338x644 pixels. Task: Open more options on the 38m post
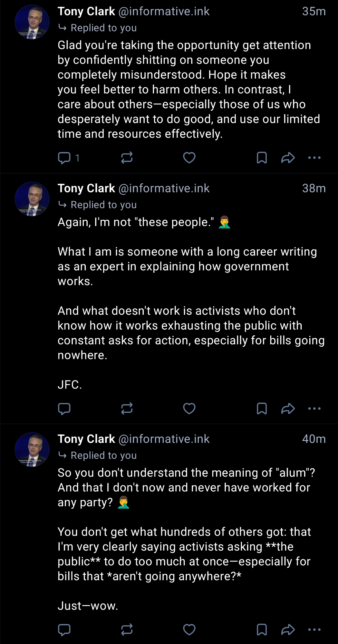tap(314, 409)
